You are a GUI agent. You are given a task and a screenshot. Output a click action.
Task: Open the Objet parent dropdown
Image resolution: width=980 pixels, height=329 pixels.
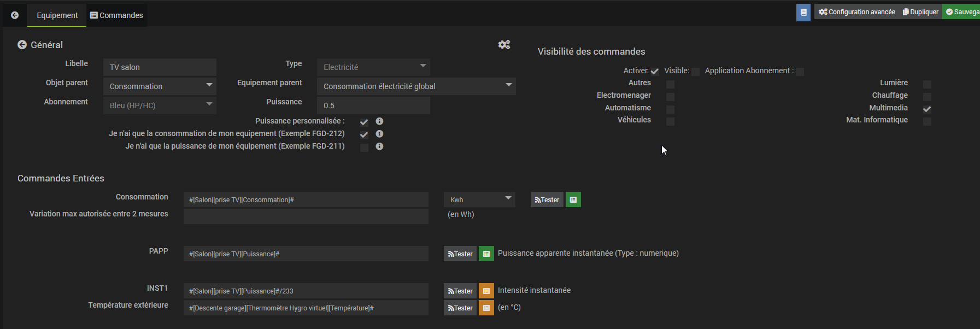(x=160, y=86)
